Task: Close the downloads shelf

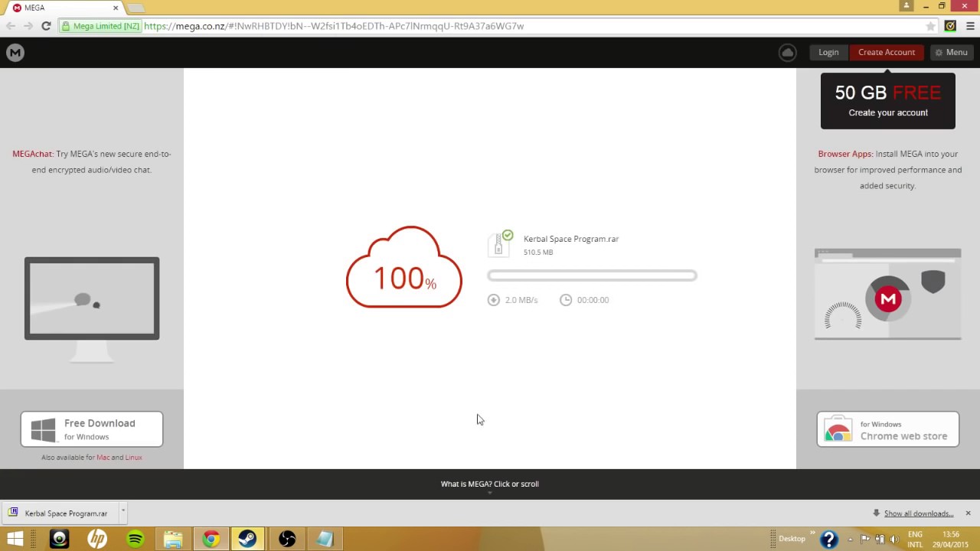Action: tap(968, 514)
